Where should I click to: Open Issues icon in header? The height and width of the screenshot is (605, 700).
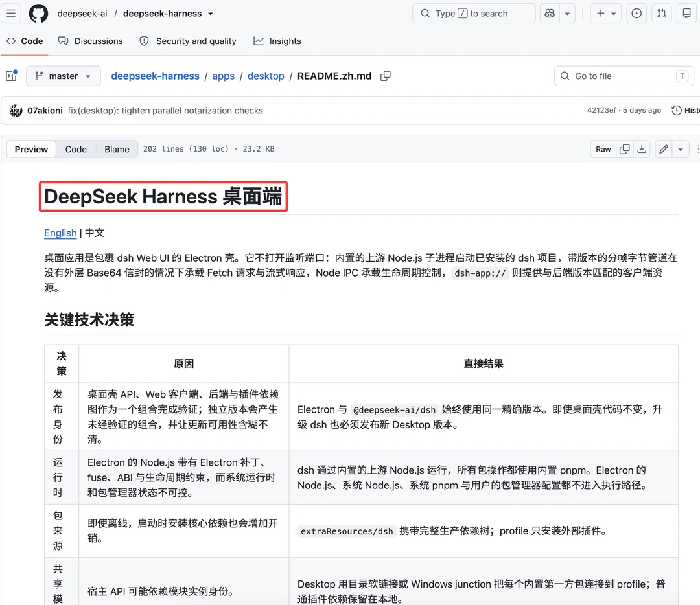click(x=636, y=14)
